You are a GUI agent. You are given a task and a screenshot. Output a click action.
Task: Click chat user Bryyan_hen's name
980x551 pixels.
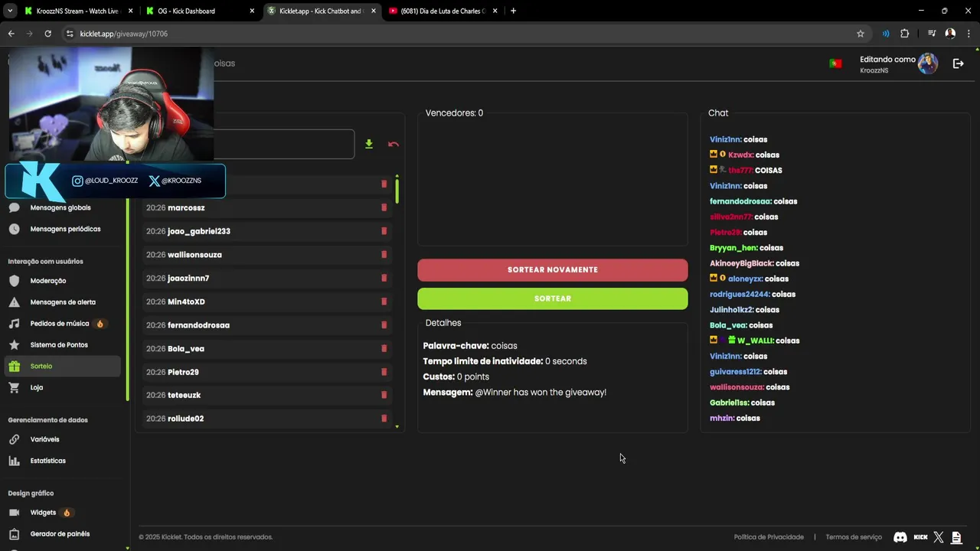tap(734, 248)
